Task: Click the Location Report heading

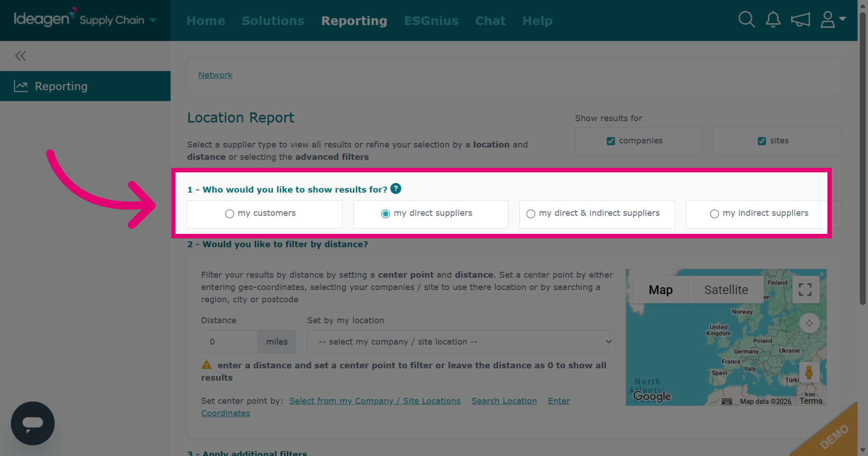Action: click(241, 118)
